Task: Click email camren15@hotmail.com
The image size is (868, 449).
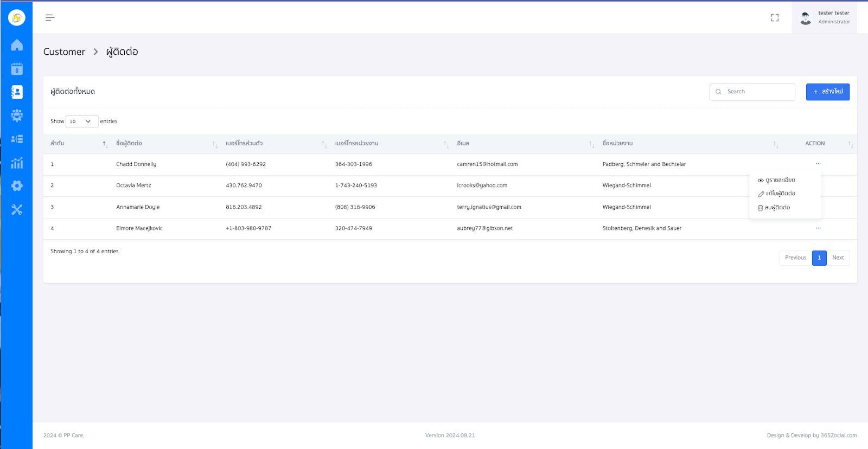Action: tap(487, 164)
